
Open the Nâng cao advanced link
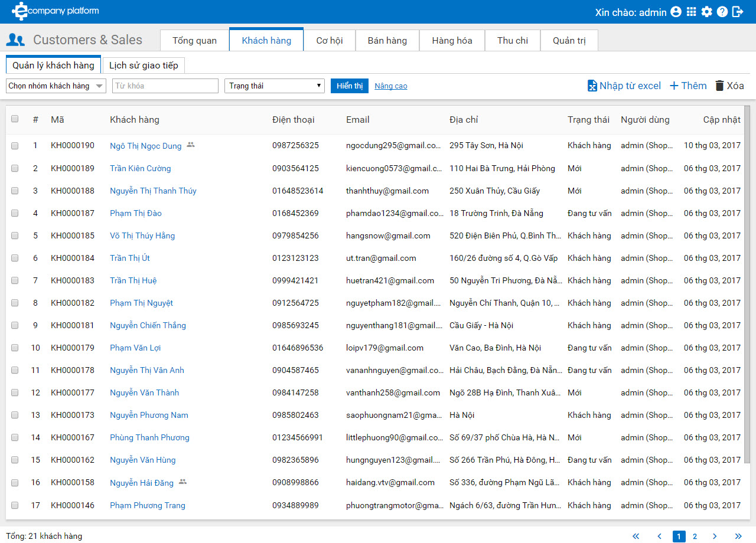391,86
